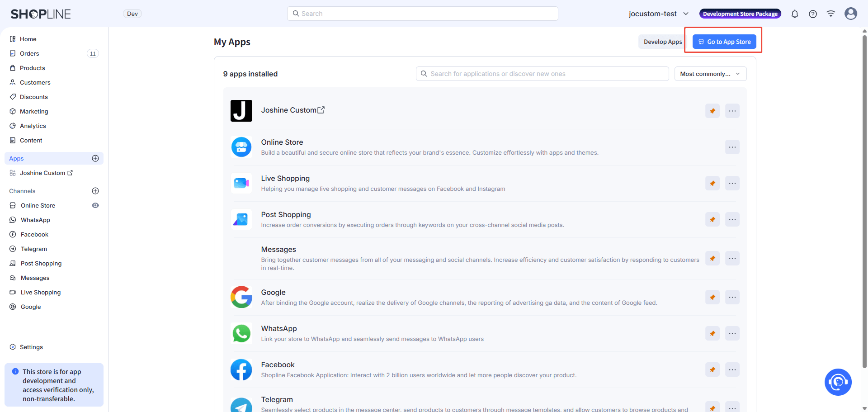
Task: Open the more options menu for Online Store
Action: click(732, 147)
